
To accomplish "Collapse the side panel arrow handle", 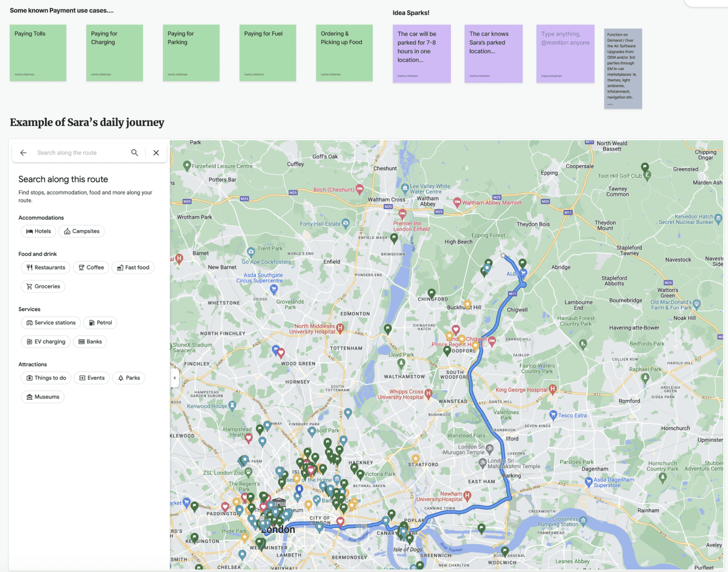I will [175, 378].
